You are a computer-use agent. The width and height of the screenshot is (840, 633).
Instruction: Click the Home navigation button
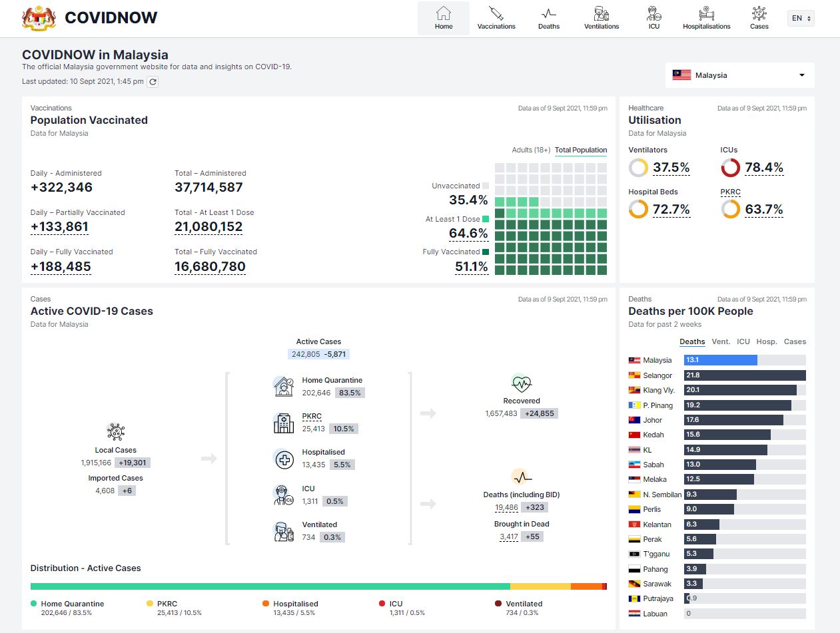[x=443, y=19]
